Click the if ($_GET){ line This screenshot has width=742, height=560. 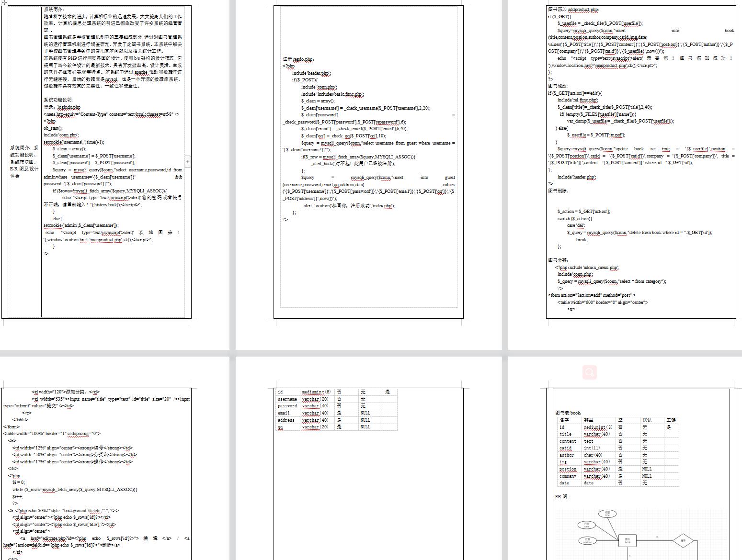[x=559, y=16]
